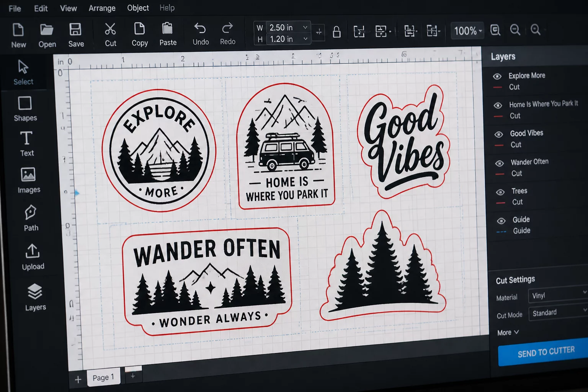Click the New document icon
The image size is (588, 392).
pos(18,30)
